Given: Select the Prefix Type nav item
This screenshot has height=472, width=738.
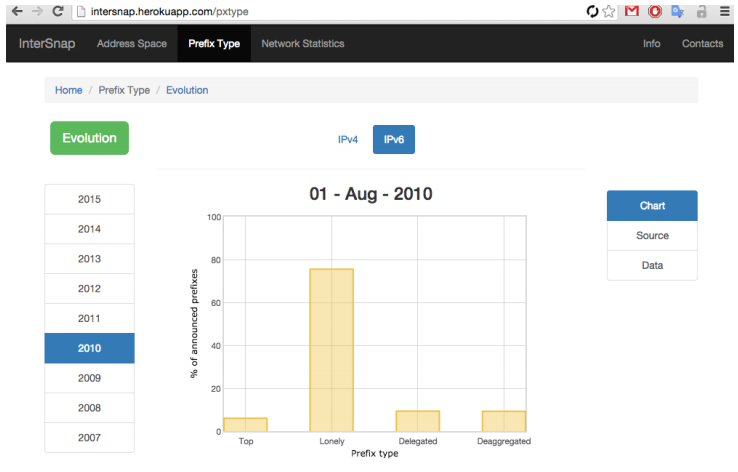Looking at the screenshot, I should (214, 43).
